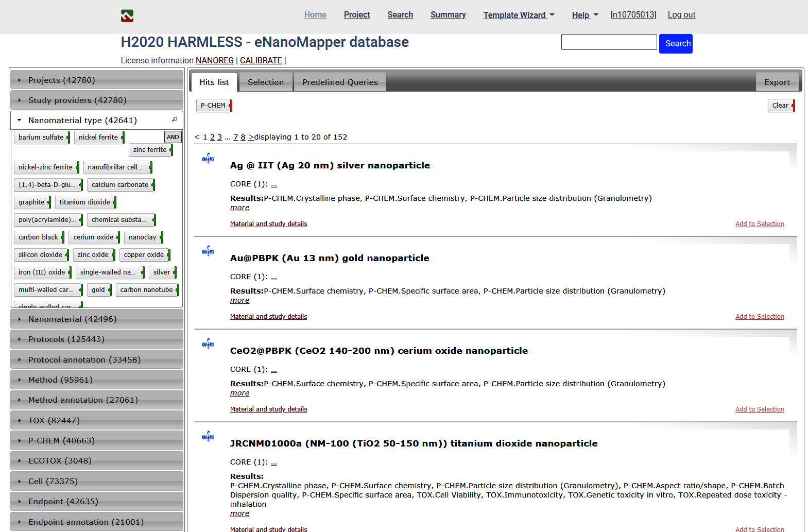Screen dimensions: 808x532
Task: Select the copper oxide tag
Action: 145,255
